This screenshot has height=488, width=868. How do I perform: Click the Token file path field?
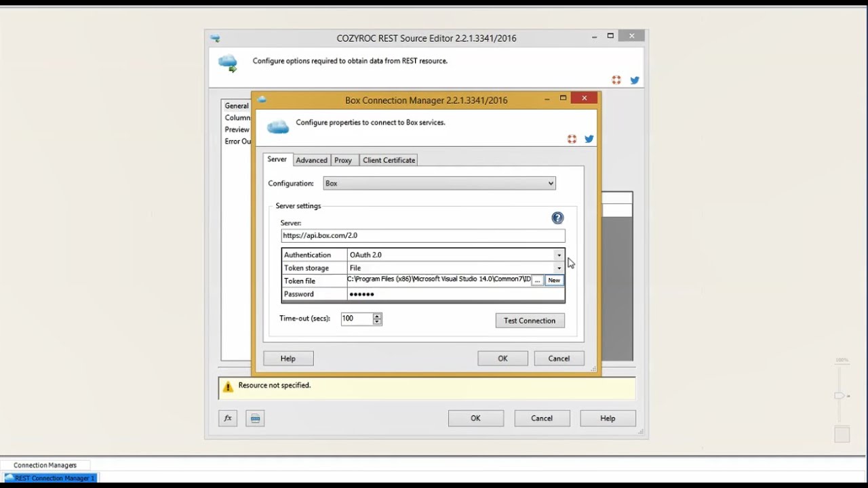(x=439, y=279)
